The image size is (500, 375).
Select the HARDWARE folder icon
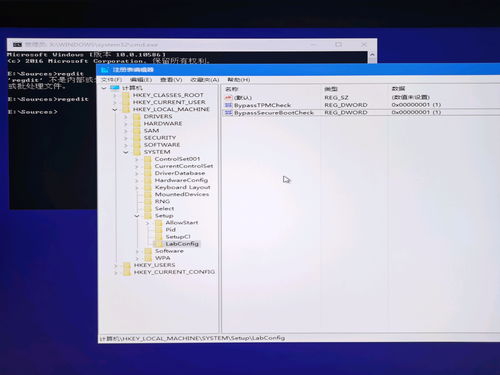[137, 124]
